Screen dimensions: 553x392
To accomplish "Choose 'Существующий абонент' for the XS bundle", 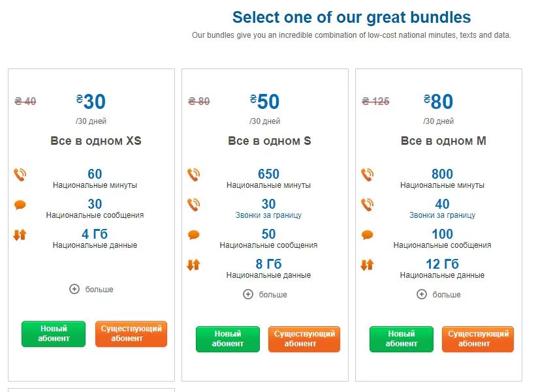I will pos(131,334).
